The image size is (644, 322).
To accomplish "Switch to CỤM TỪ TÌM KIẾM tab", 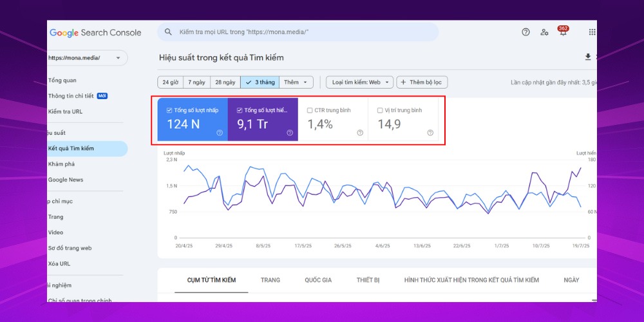I will click(211, 280).
